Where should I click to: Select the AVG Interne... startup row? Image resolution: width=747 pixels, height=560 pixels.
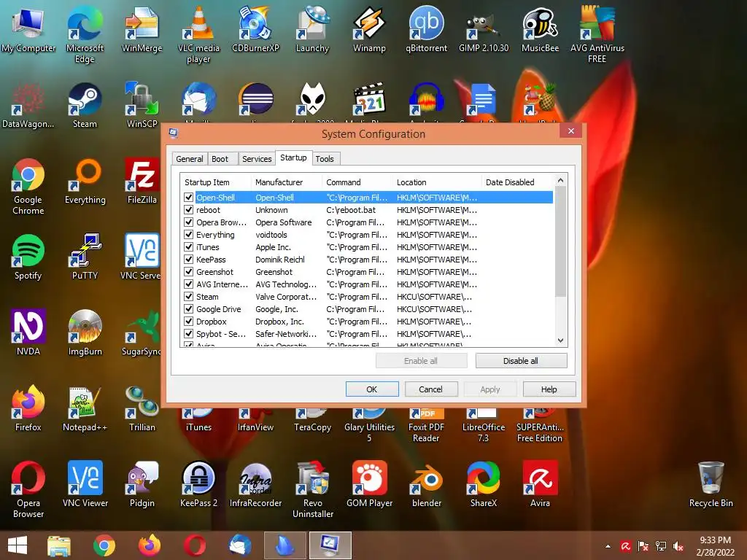click(367, 284)
